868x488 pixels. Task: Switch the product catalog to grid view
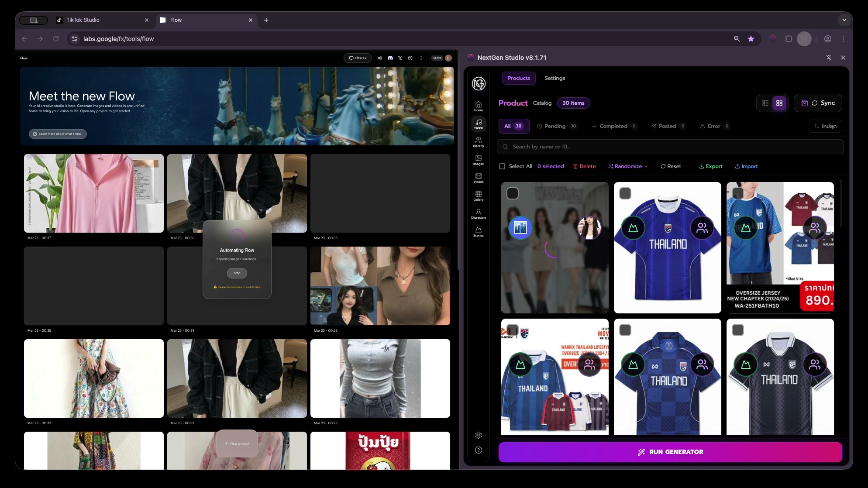point(779,103)
